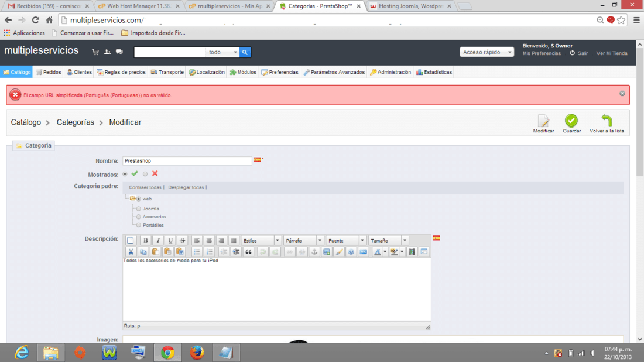
Task: Open the Pedidos menu tab
Action: click(49, 72)
